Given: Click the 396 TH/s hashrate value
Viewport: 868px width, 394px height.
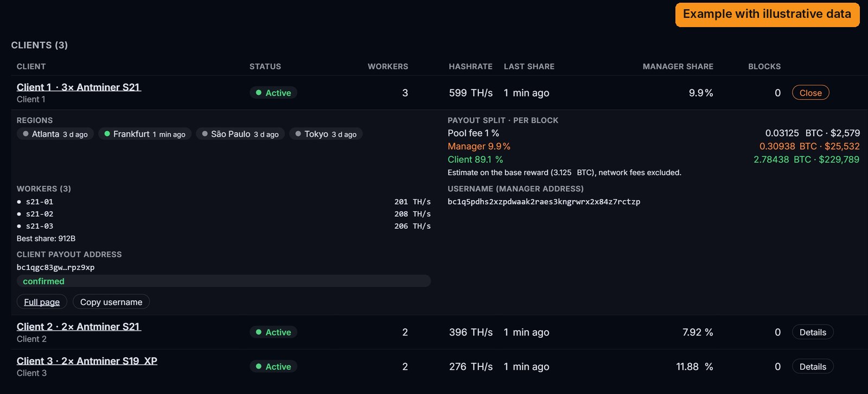Looking at the screenshot, I should coord(471,332).
